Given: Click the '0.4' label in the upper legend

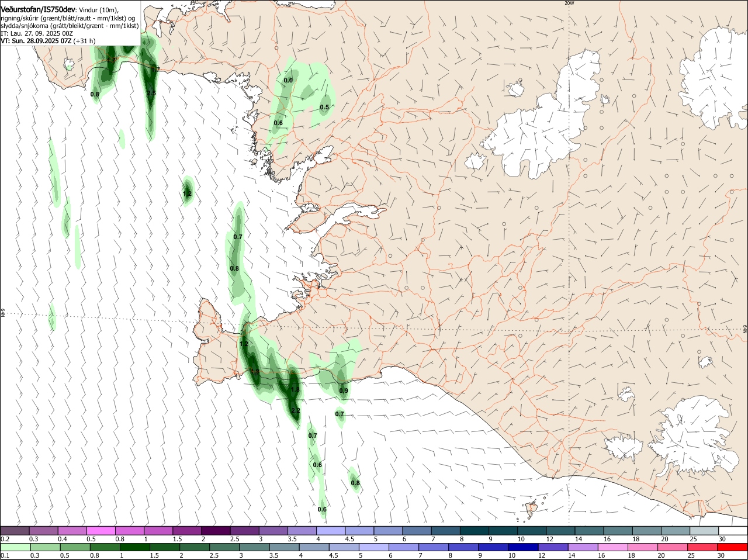Looking at the screenshot, I should pyautogui.click(x=63, y=539).
